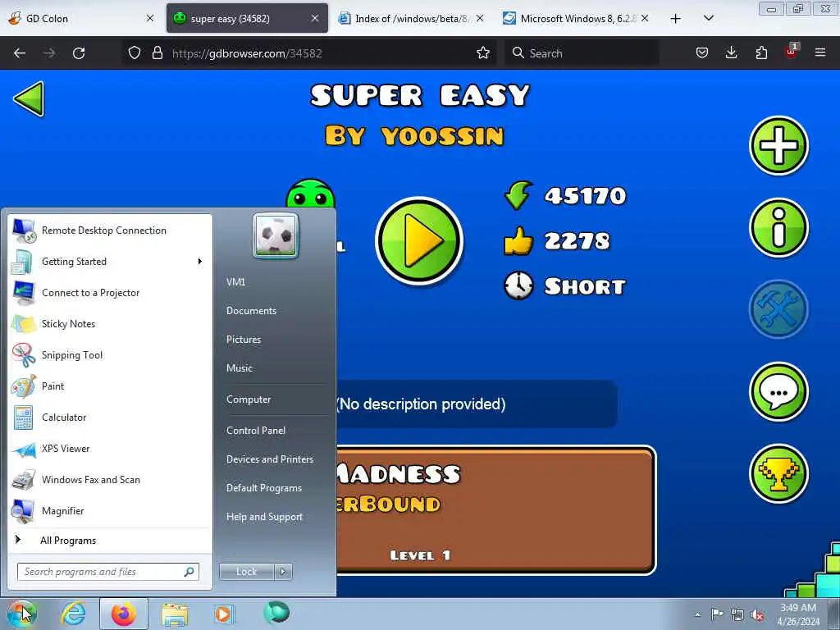
Task: Open the trophy leaderboard button
Action: click(778, 473)
